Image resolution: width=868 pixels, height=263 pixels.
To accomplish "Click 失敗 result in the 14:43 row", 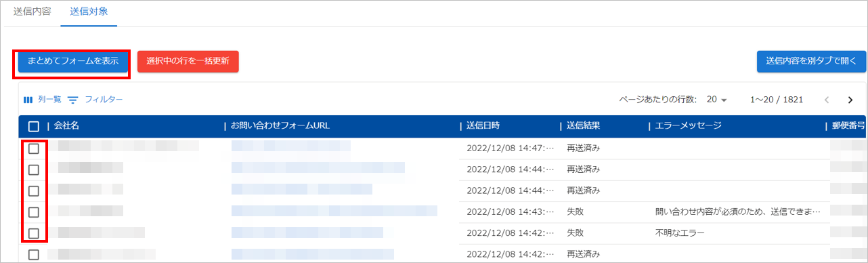I will [575, 212].
